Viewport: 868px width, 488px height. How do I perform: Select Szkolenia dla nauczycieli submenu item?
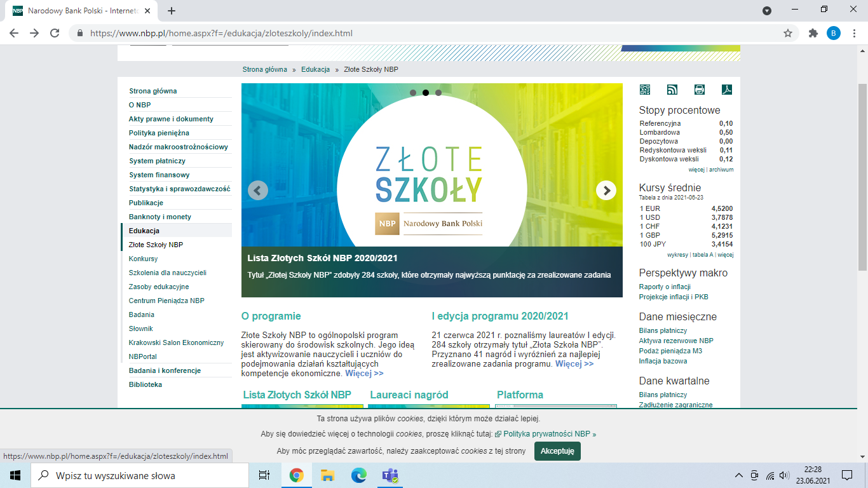[x=168, y=273]
